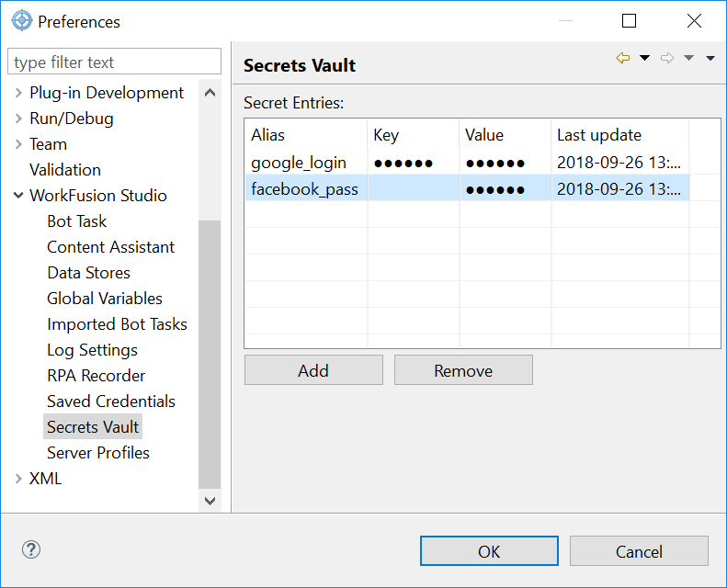
Task: Collapse the WorkFusion Studio node
Action: coord(18,196)
